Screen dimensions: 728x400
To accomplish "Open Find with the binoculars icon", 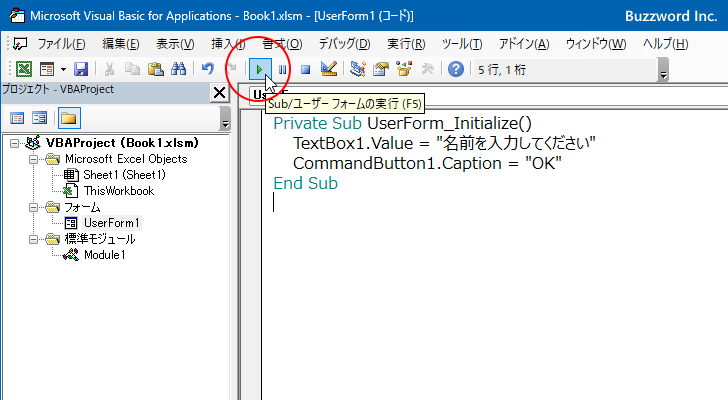I will [x=178, y=69].
